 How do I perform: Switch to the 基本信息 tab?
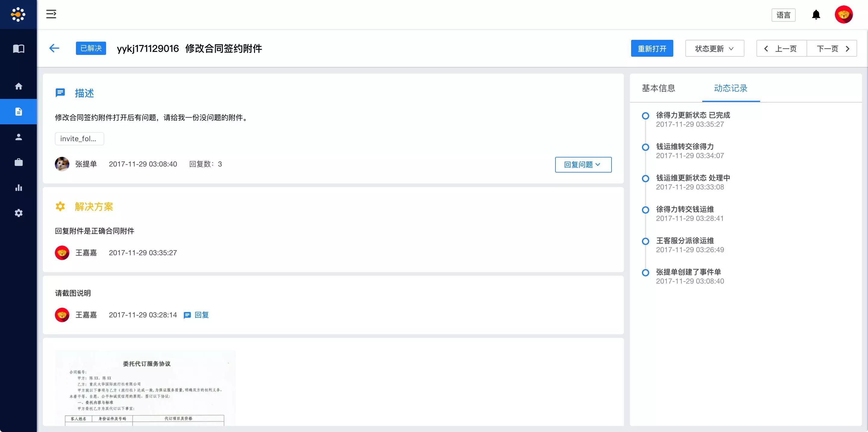[659, 88]
